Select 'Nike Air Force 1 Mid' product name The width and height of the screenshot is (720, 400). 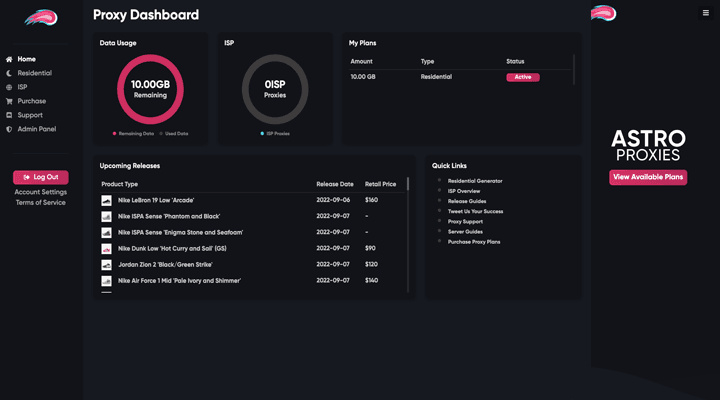(x=179, y=281)
